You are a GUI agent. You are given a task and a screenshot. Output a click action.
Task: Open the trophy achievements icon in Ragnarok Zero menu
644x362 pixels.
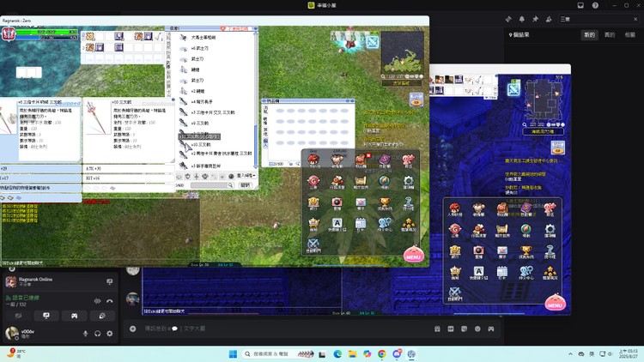(x=385, y=202)
